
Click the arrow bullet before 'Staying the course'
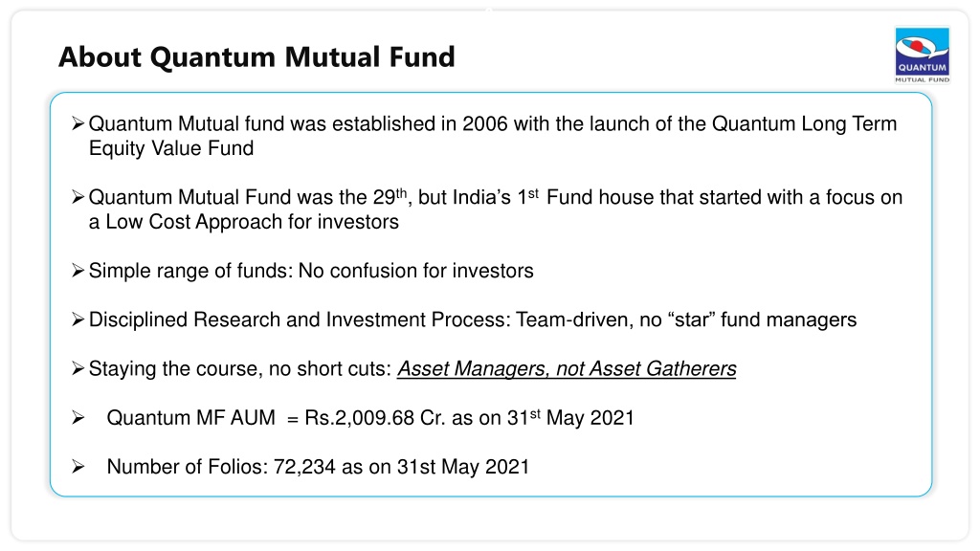(x=78, y=368)
